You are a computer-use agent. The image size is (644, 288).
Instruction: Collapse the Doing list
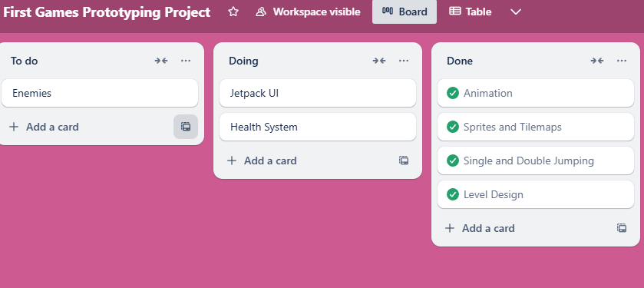tap(379, 61)
